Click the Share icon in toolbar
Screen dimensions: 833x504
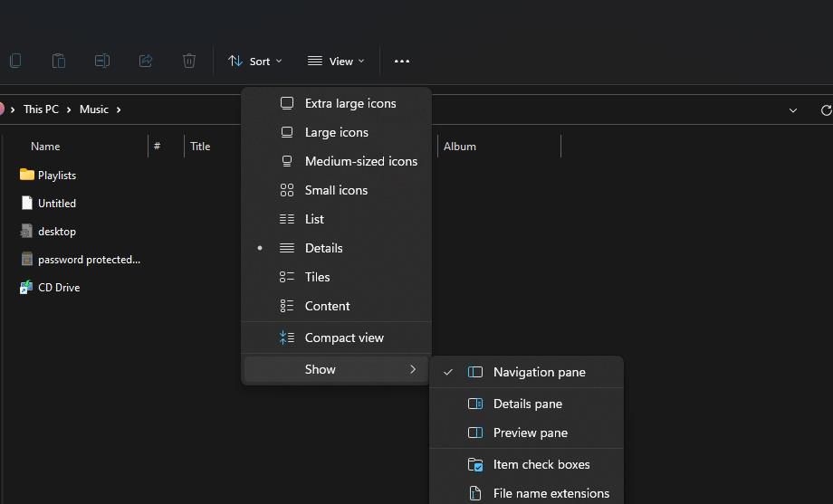[146, 61]
